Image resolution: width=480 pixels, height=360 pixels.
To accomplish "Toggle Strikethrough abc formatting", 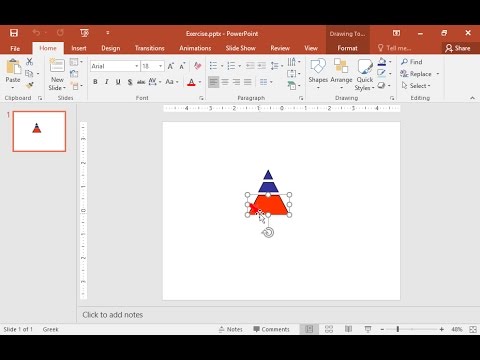I will pyautogui.click(x=141, y=82).
